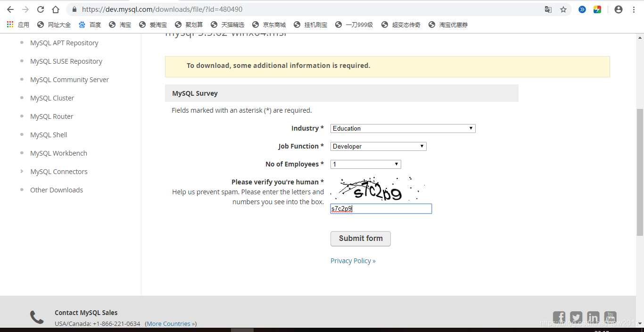This screenshot has width=644, height=332.
Task: Reload the page with the refresh icon
Action: [41, 9]
